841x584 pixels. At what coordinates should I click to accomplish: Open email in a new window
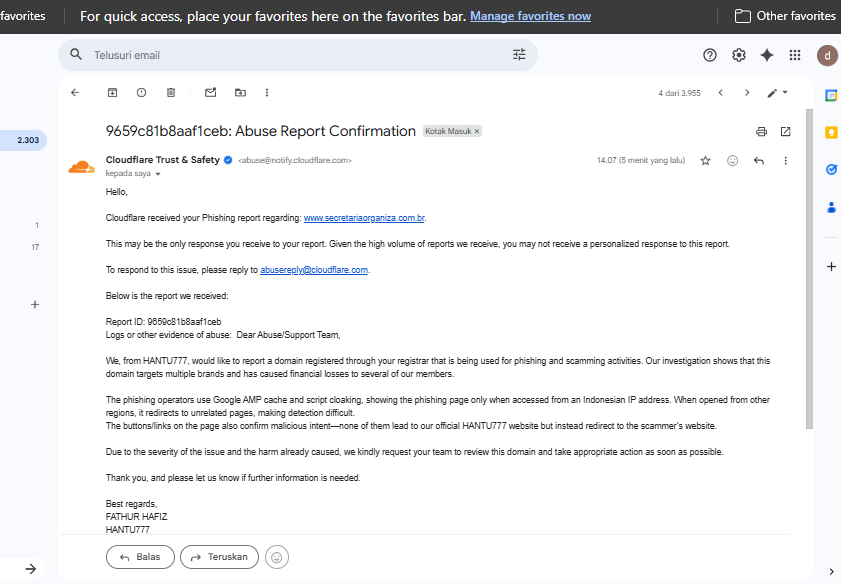click(x=785, y=131)
